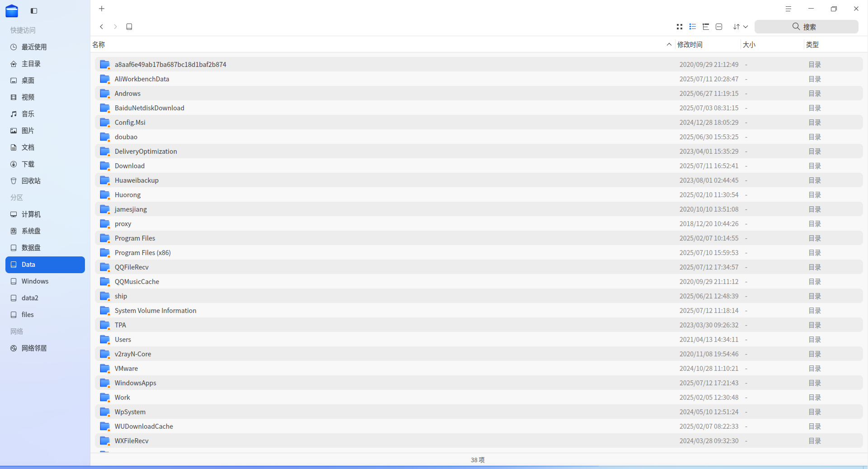Switch to icon grid view

click(x=679, y=27)
